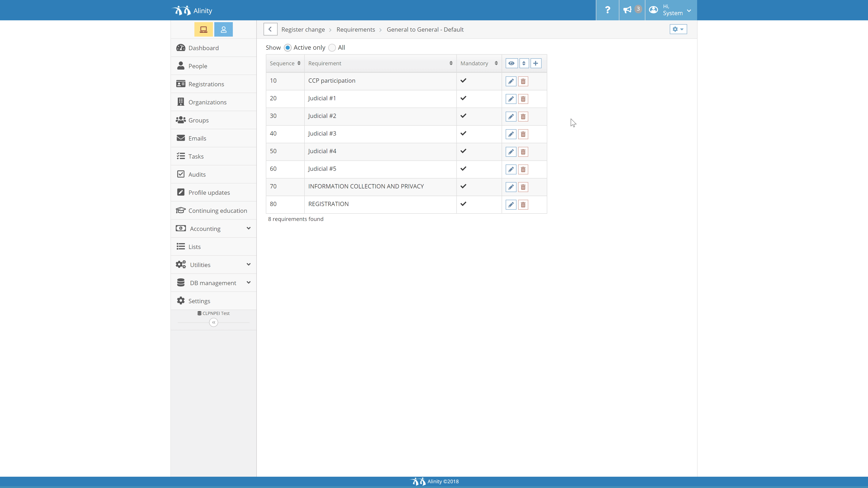Viewport: 868px width, 488px height.
Task: Delete the Judicial #4 requirement
Action: 523,152
